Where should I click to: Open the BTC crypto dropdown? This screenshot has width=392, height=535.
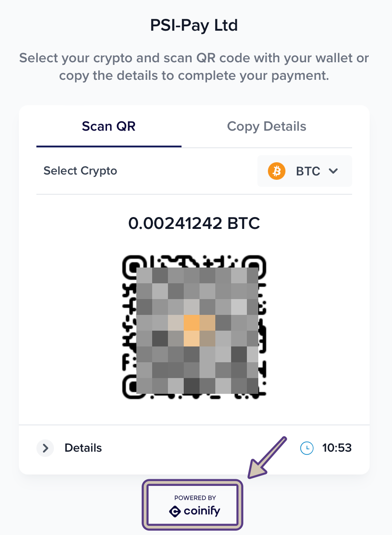[305, 171]
